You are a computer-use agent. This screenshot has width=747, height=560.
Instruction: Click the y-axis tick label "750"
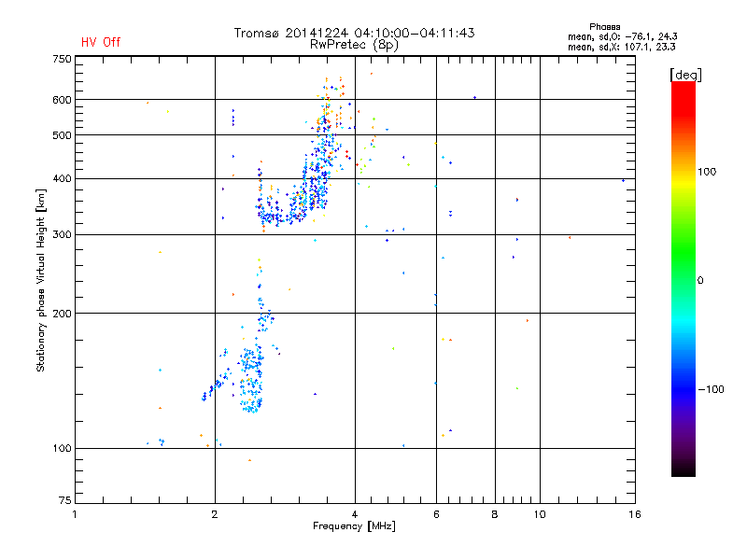(x=62, y=59)
